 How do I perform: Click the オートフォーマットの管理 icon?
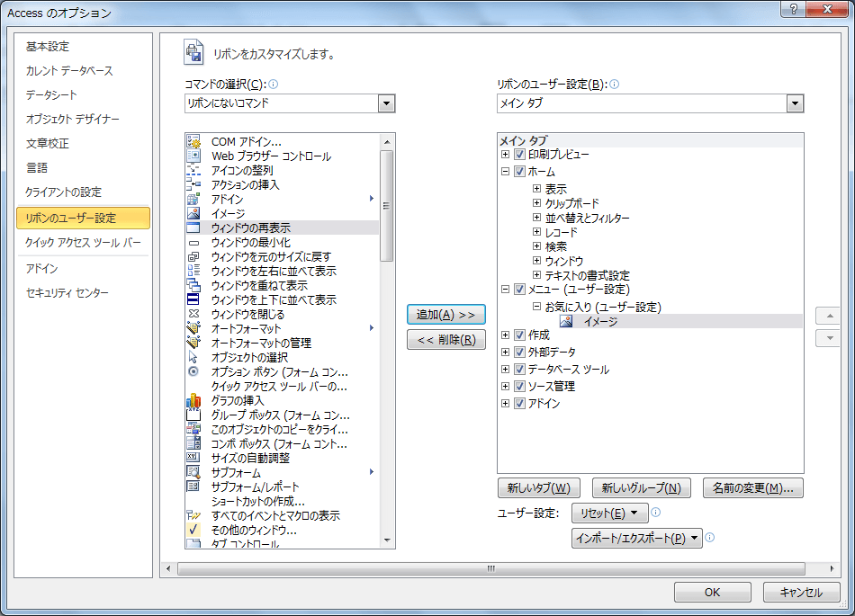click(x=193, y=343)
